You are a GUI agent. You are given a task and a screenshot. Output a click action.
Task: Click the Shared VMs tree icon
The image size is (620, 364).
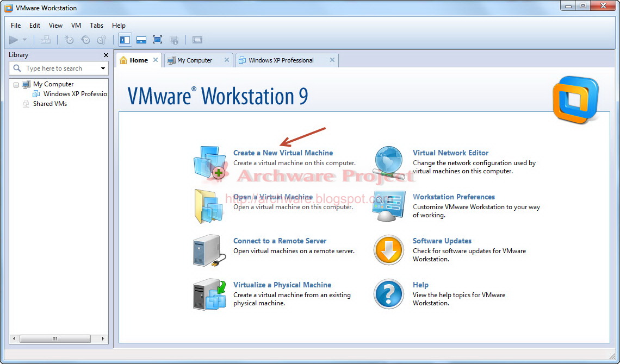26,104
